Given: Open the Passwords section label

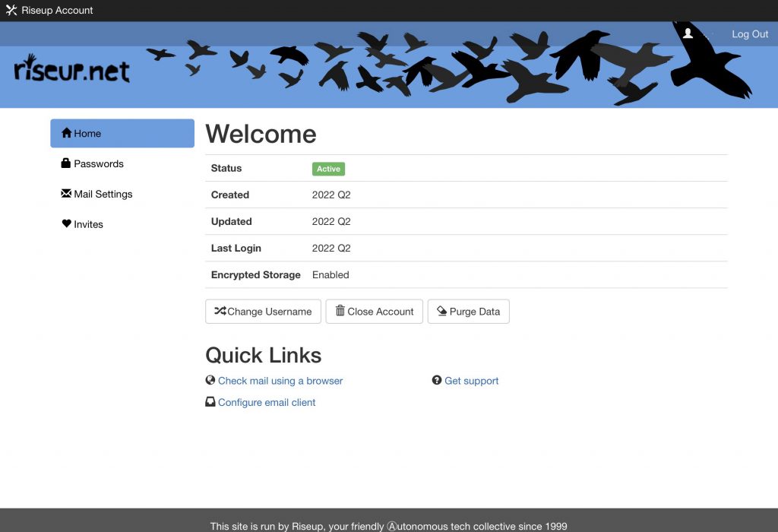Looking at the screenshot, I should (99, 163).
